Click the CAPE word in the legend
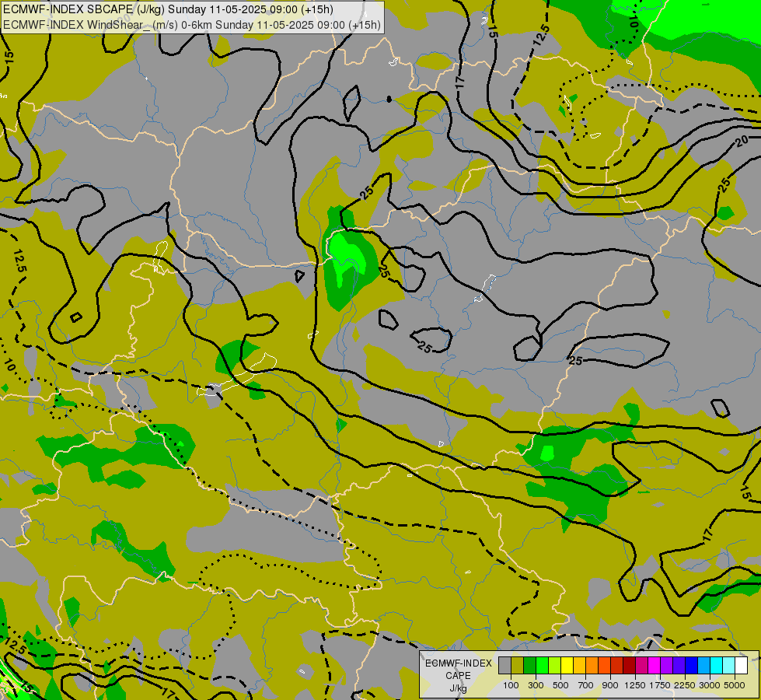Screen dimensions: 761x700 458,676
